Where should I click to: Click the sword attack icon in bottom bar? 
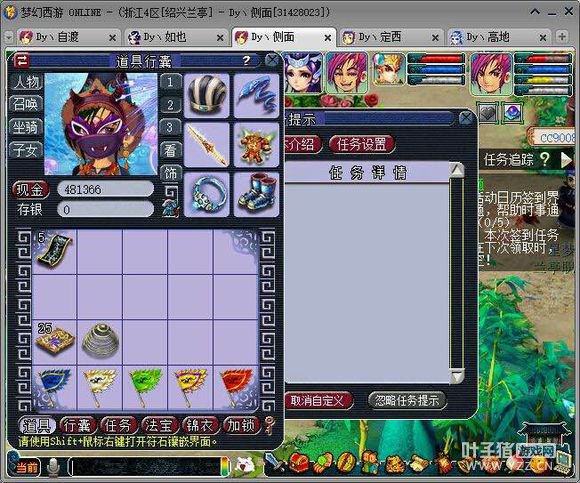tap(274, 462)
